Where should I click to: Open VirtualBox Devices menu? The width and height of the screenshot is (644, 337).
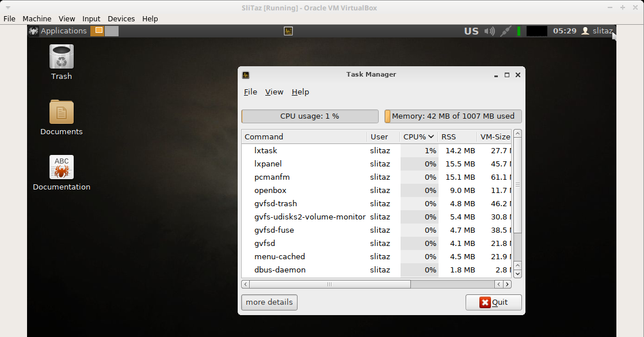click(121, 18)
